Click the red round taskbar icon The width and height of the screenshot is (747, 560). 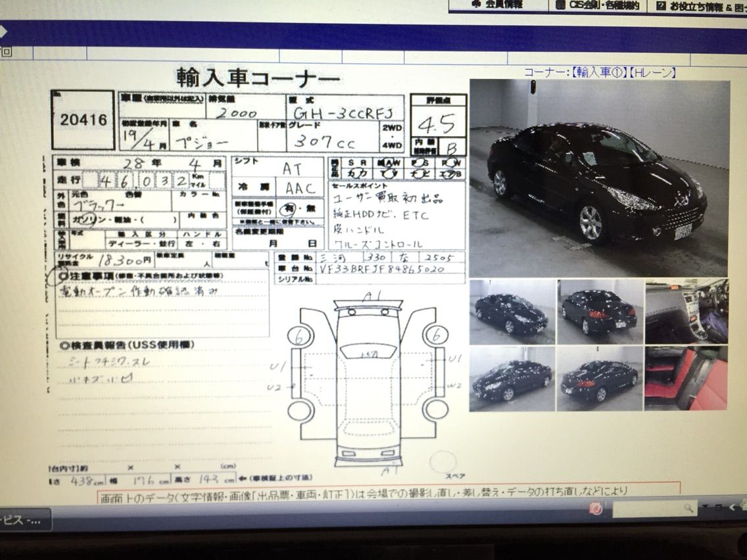[x=596, y=509]
